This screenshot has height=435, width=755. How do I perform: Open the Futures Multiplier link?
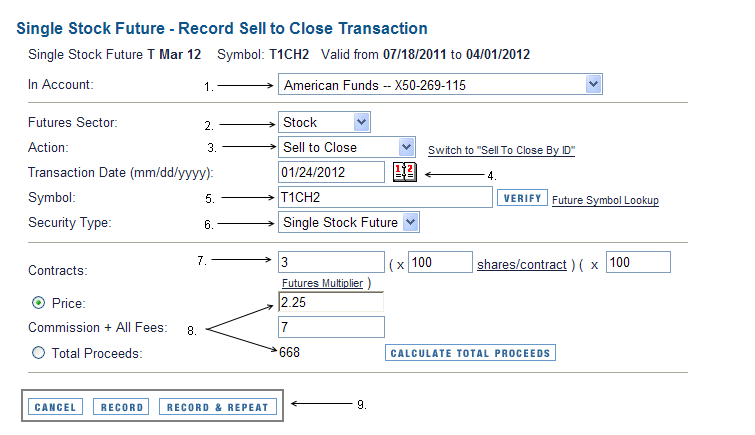point(322,283)
